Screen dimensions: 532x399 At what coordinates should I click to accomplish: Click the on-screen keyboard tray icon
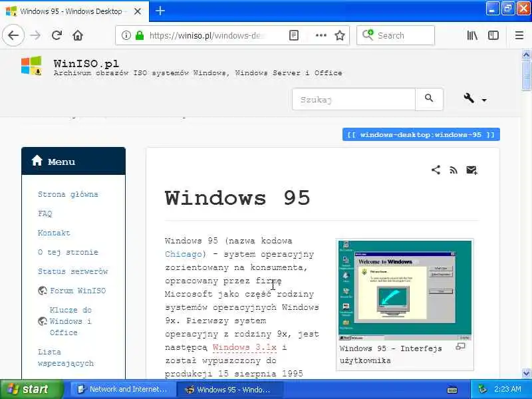pyautogui.click(x=452, y=390)
